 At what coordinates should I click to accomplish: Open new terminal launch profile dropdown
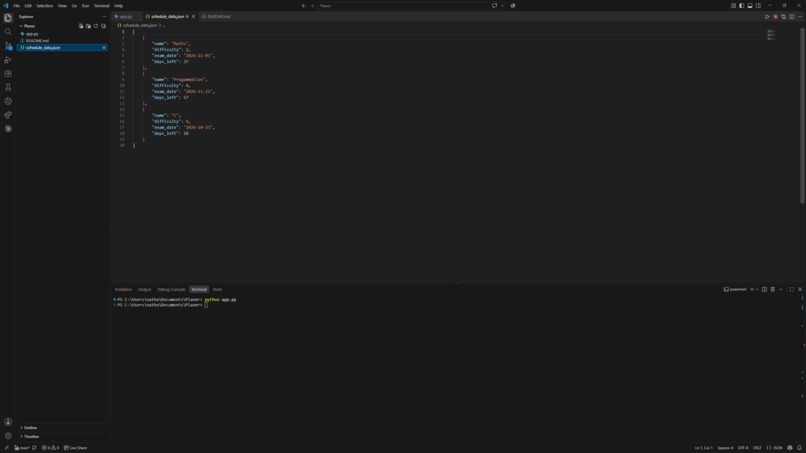[757, 289]
